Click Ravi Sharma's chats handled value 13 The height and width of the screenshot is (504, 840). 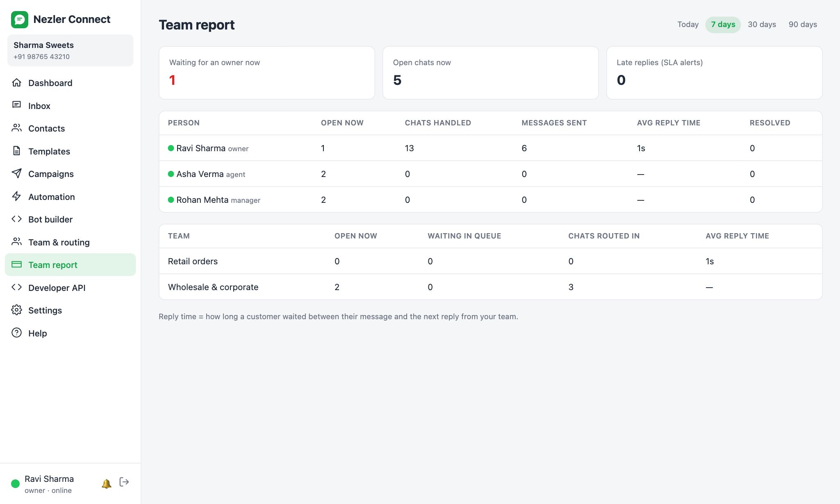click(x=409, y=148)
